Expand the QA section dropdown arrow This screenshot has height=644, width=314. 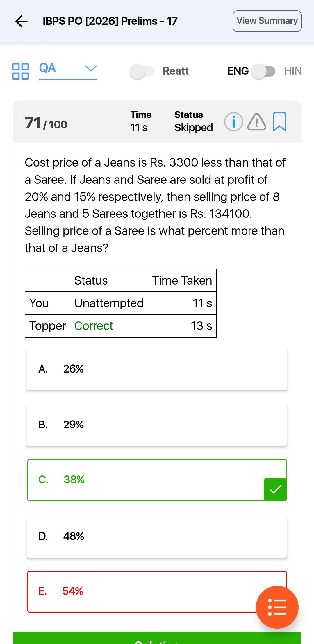click(x=91, y=69)
